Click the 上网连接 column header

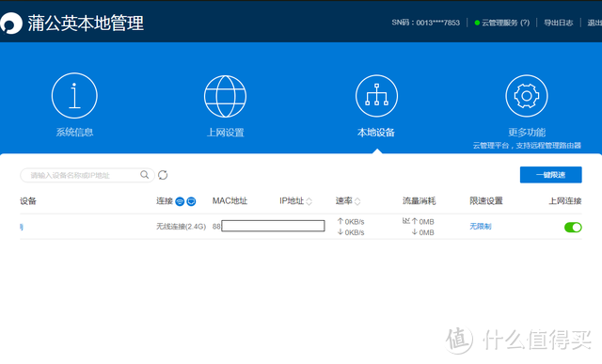[565, 201]
